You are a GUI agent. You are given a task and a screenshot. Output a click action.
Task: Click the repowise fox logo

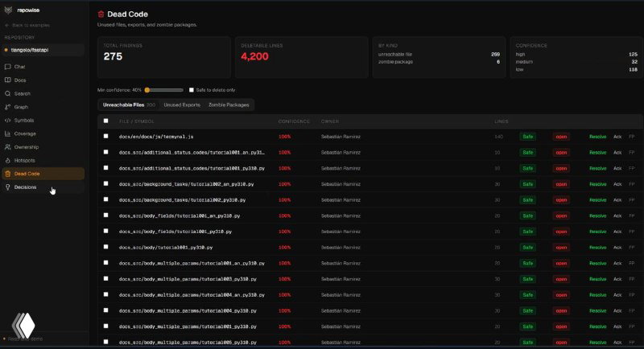(x=8, y=10)
